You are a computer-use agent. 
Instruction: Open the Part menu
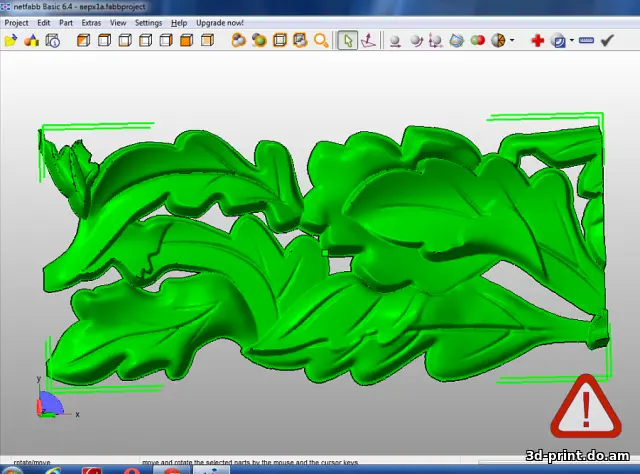point(66,23)
